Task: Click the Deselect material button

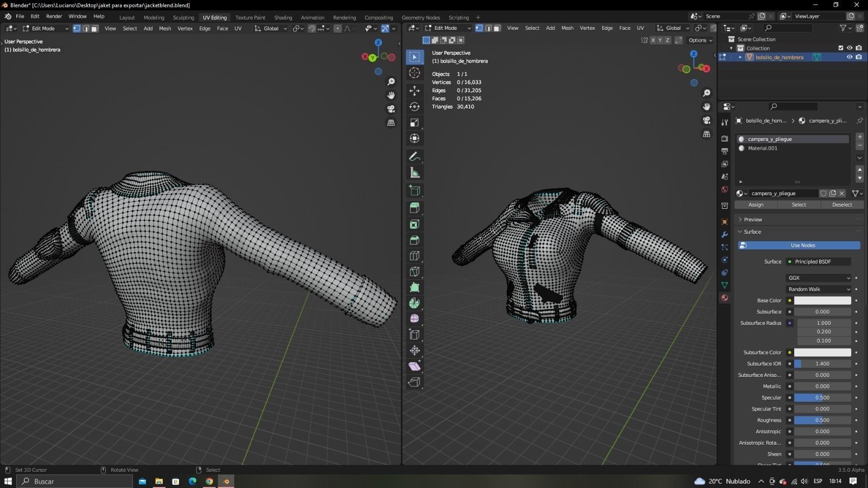Action: pyautogui.click(x=842, y=204)
